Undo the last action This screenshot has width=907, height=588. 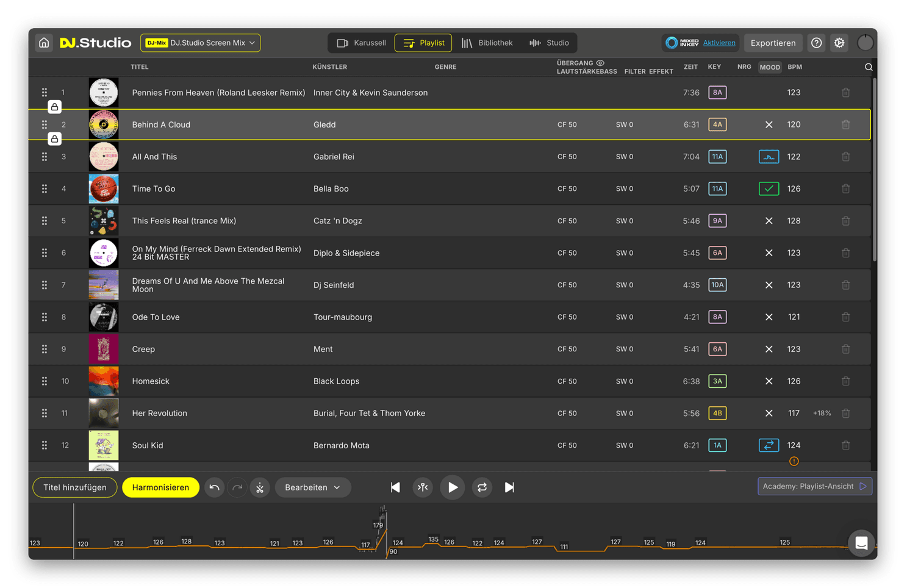tap(214, 487)
